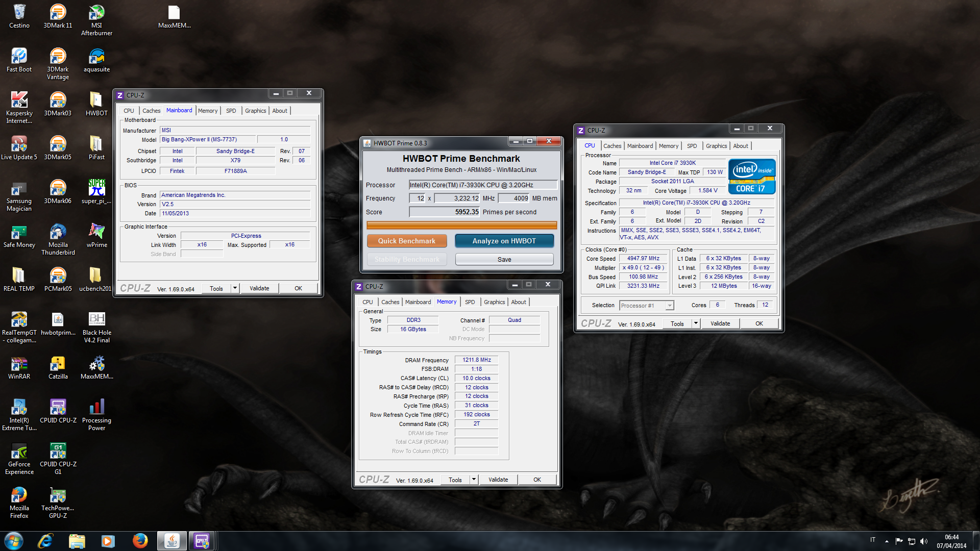Open the super_pi desktop icon
This screenshot has width=980, height=551.
(96, 191)
